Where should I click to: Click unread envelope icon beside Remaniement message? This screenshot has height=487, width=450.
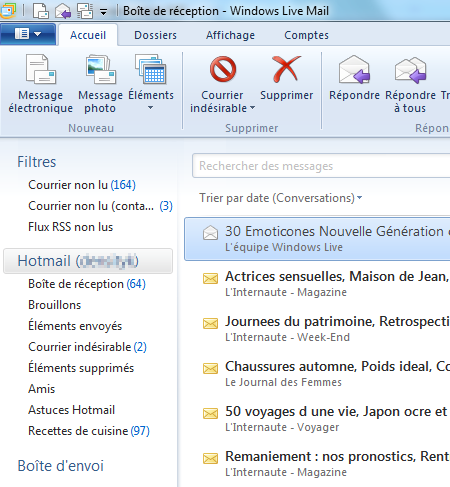point(211,458)
